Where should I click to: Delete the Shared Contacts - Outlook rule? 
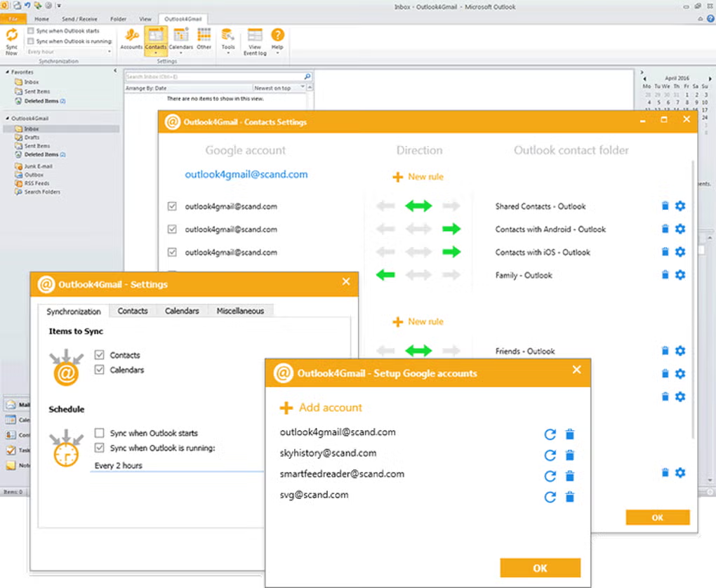[665, 206]
